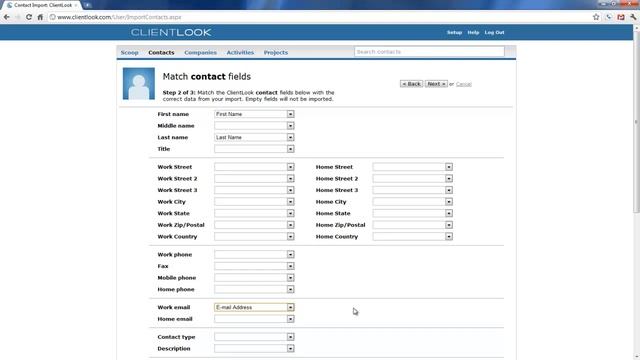Open the Work Street 2 dropdown
Viewport: 640px width, 360px height.
pos(254,178)
